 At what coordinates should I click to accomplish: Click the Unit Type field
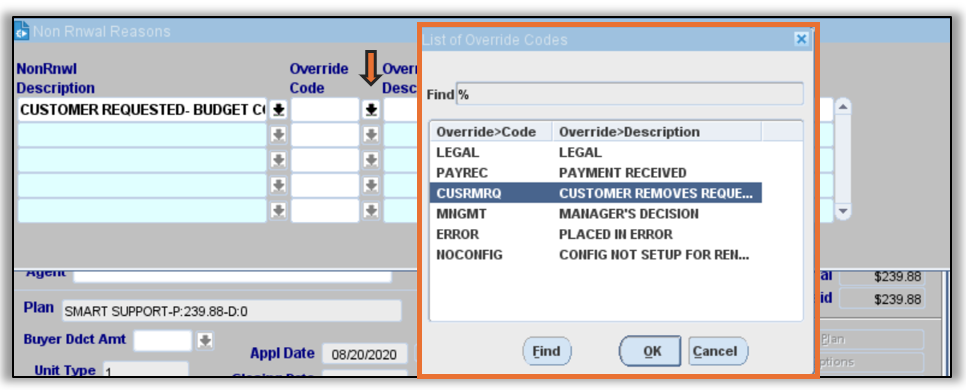coord(145,370)
